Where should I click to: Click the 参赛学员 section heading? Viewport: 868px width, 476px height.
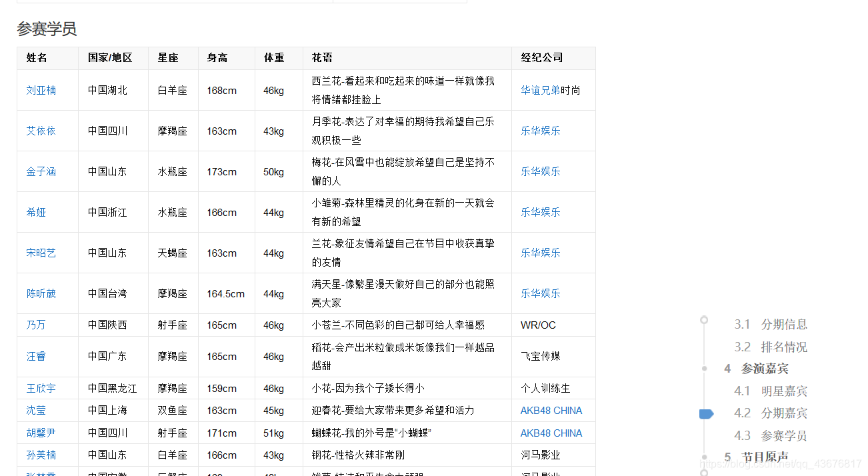click(x=46, y=29)
